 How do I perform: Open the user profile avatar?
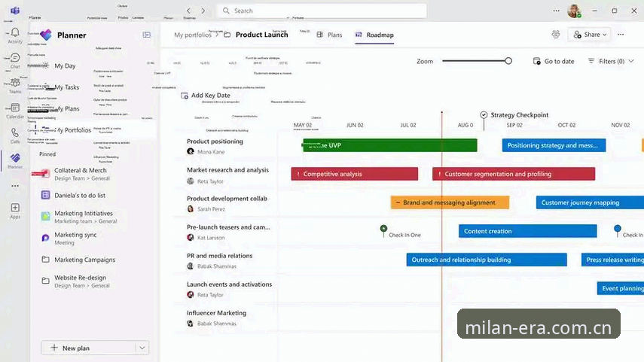[574, 11]
